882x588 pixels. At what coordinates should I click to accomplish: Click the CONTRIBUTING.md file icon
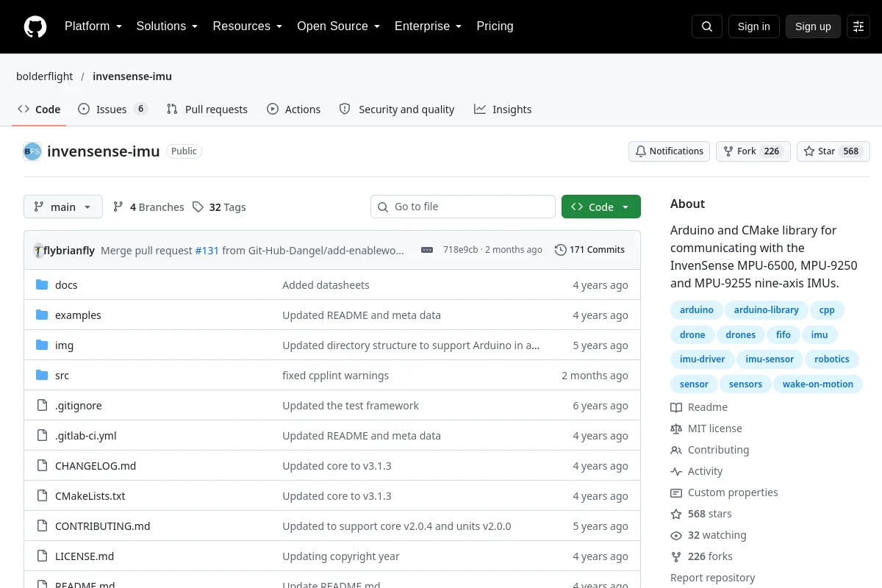[x=42, y=526]
